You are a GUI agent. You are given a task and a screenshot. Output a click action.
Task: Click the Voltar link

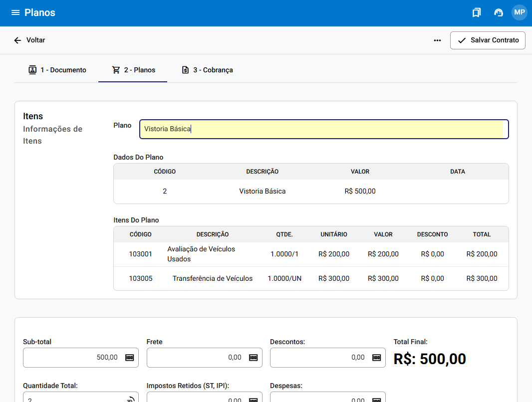[x=35, y=40]
